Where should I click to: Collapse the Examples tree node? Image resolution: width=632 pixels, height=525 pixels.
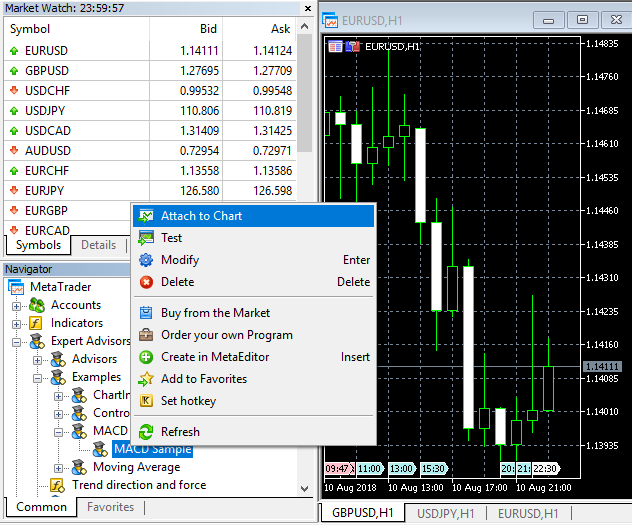coord(37,378)
